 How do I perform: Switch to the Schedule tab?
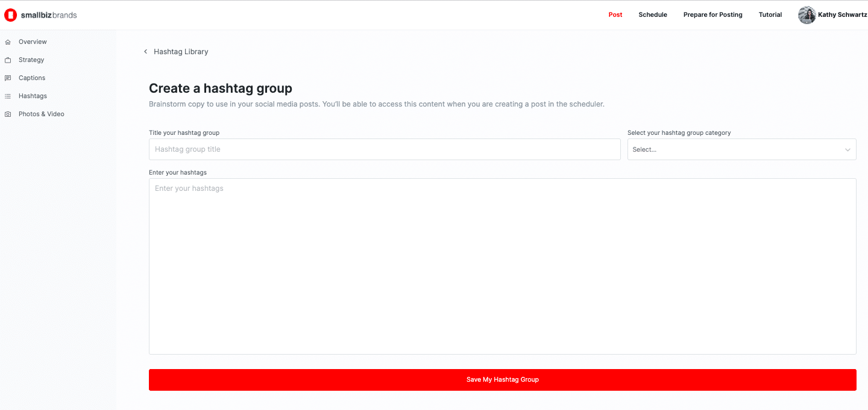click(x=653, y=14)
